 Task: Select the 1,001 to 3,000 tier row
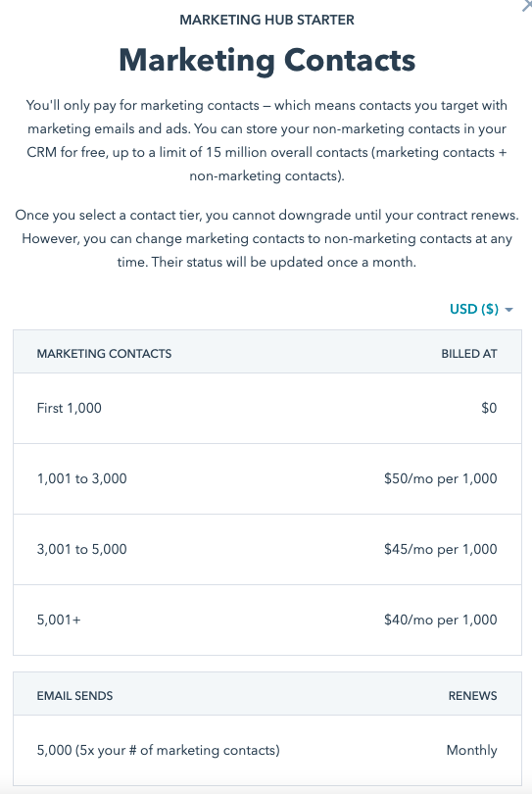tap(267, 479)
